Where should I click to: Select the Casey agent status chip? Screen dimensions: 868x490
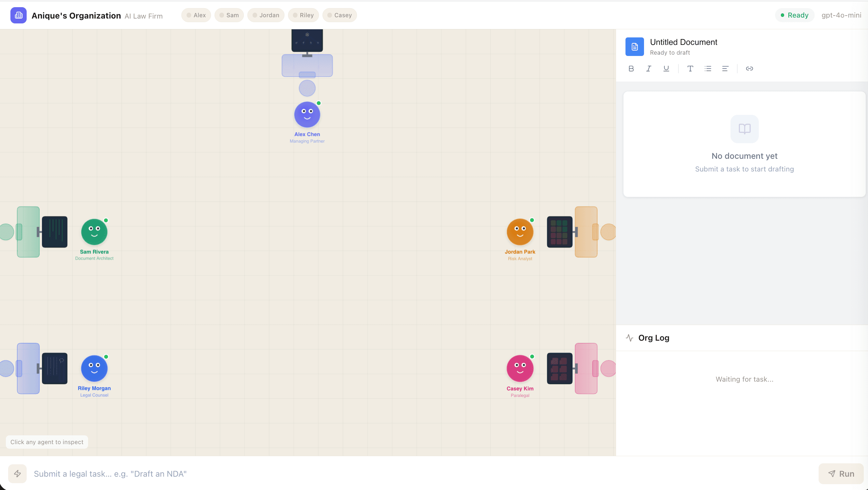[340, 15]
